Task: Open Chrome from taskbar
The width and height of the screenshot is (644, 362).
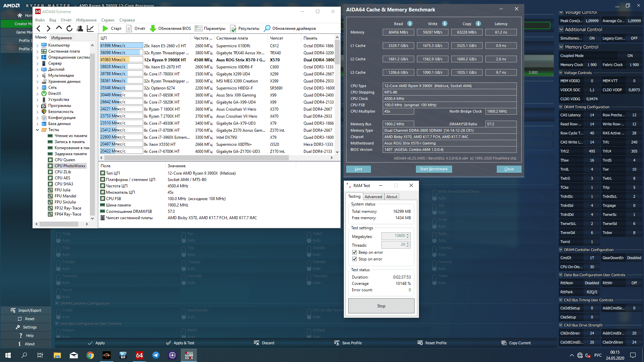Action: pyautogui.click(x=90, y=355)
